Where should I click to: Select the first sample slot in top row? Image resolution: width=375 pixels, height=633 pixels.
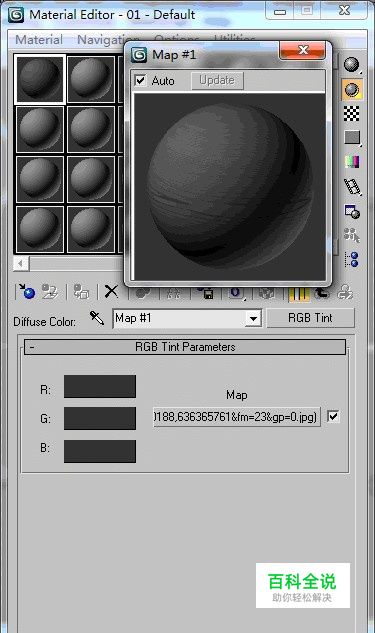(x=40, y=79)
